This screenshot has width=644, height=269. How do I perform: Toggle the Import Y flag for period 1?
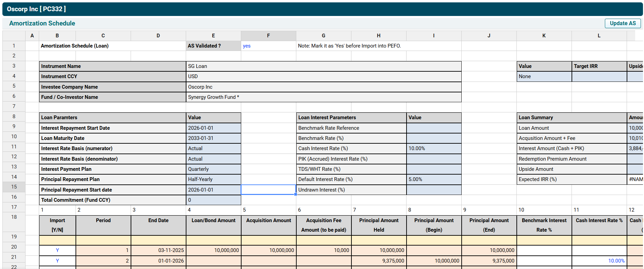[57, 250]
